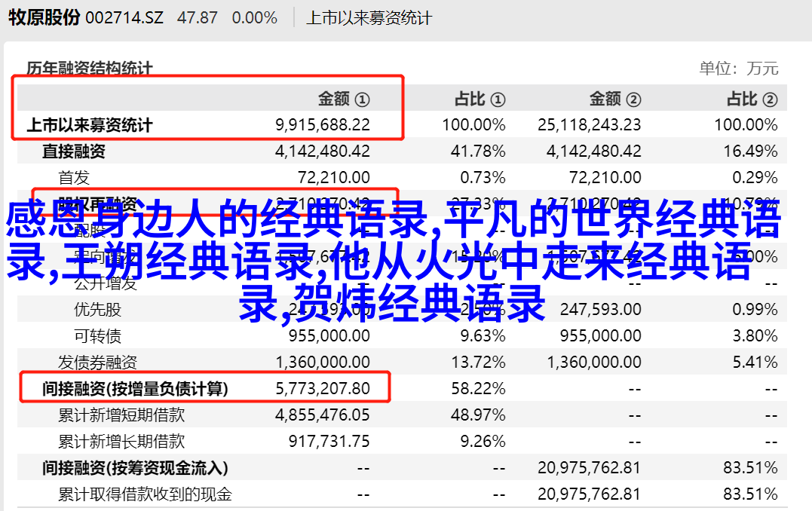Select the 优先股 row label
812x511 pixels.
(x=97, y=310)
